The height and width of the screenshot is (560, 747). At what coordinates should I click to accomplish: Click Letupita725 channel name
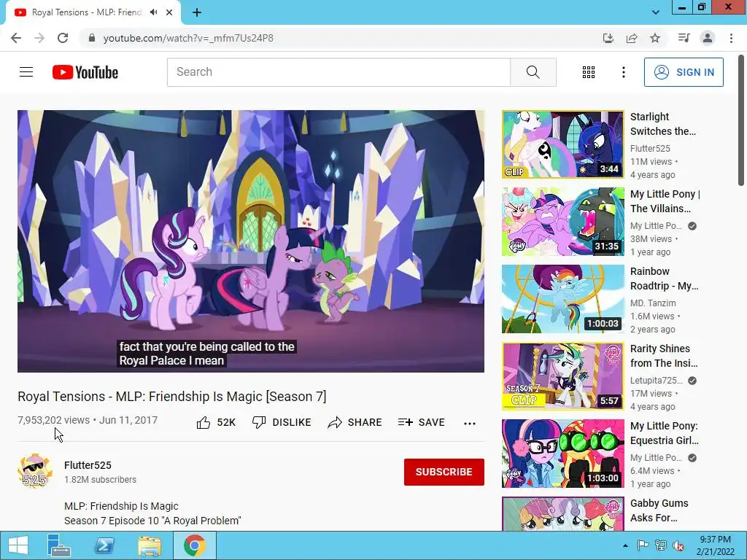pos(656,380)
